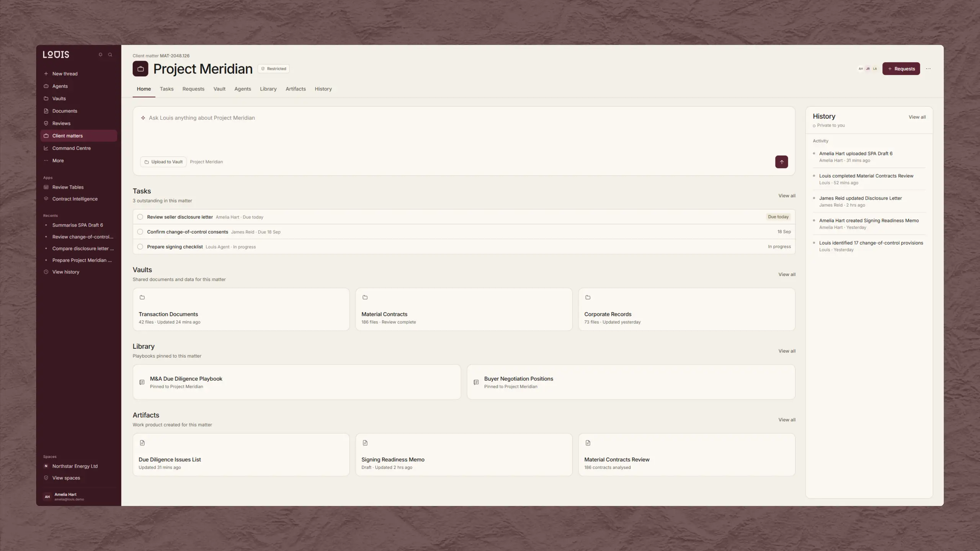Click activity Louis completed Material Contracts Review

click(x=869, y=179)
